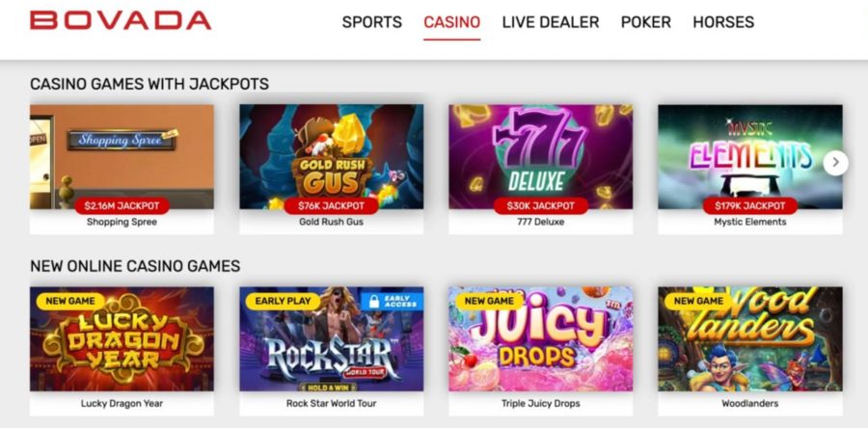Viewport: 868px width, 428px height.
Task: Click the $179K Jackpot badge
Action: pyautogui.click(x=750, y=205)
